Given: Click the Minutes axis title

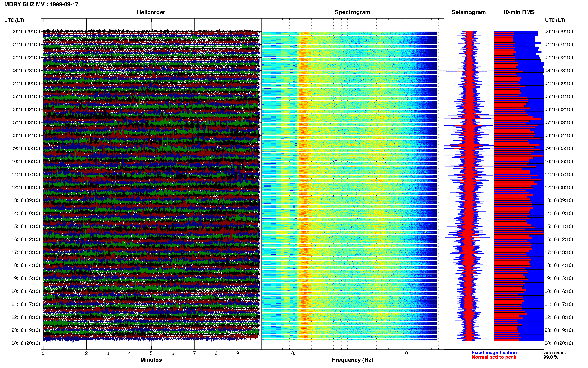Looking at the screenshot, I should pos(151,360).
